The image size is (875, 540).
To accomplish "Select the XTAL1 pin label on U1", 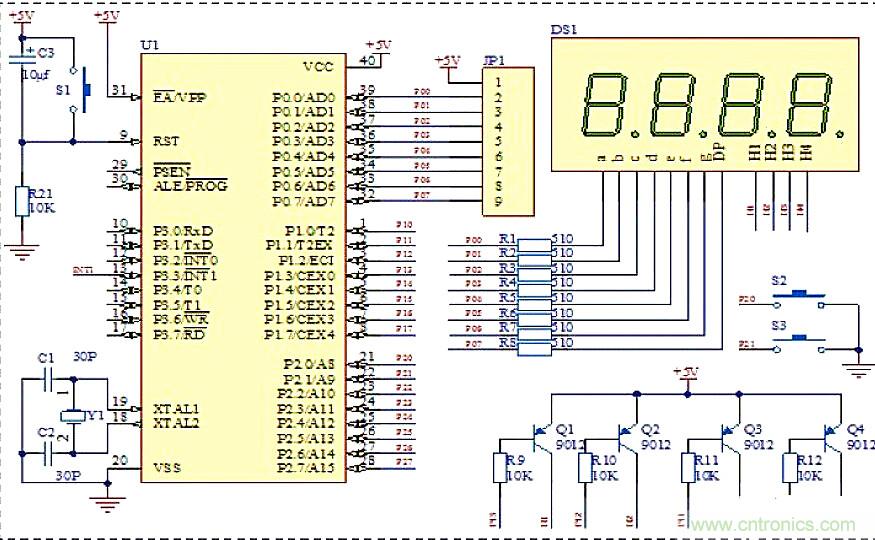I will 176,409.
